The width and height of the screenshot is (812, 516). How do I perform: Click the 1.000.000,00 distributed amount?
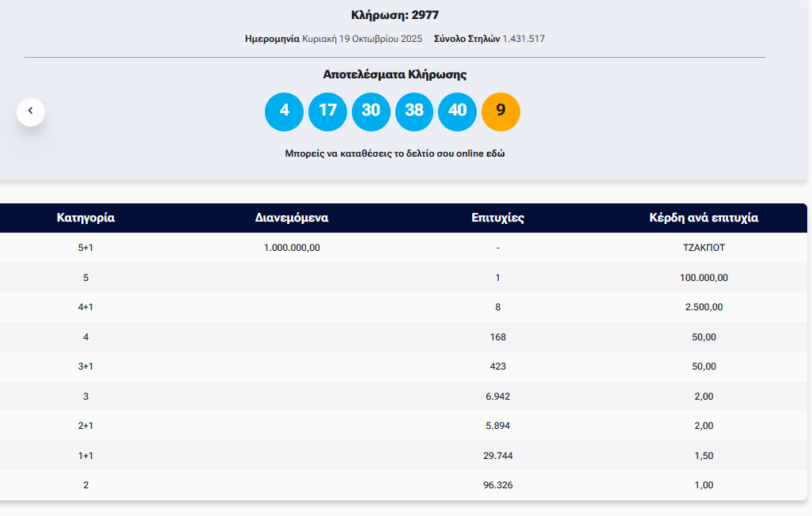[292, 248]
